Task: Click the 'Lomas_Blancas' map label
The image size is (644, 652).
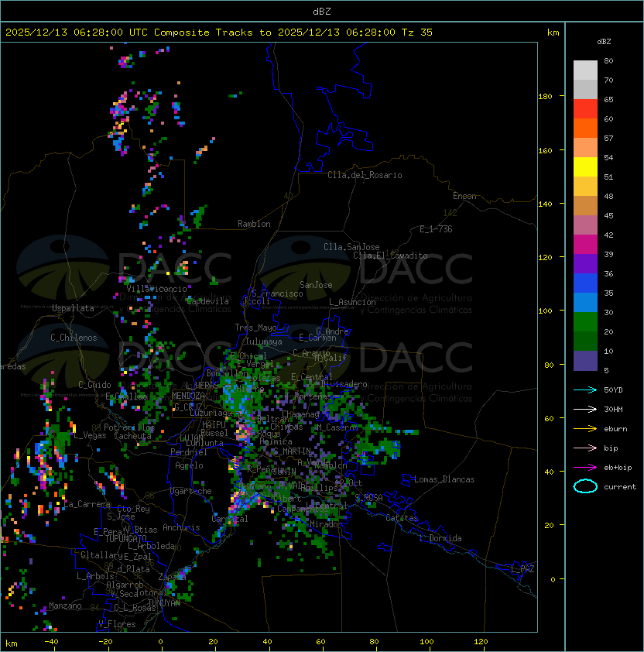Action: 444,479
